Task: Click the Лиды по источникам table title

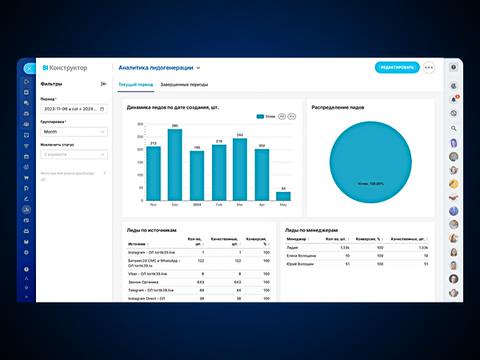Action: click(152, 230)
